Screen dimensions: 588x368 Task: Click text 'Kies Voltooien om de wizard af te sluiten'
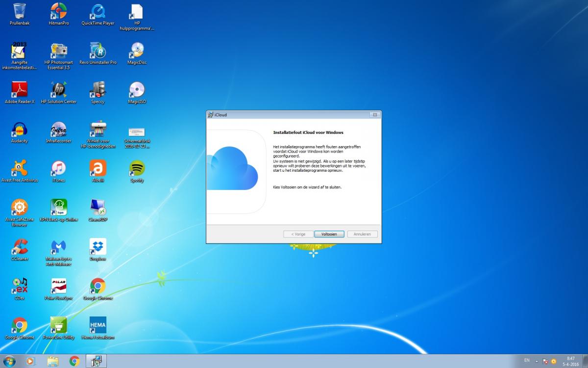[x=307, y=187]
